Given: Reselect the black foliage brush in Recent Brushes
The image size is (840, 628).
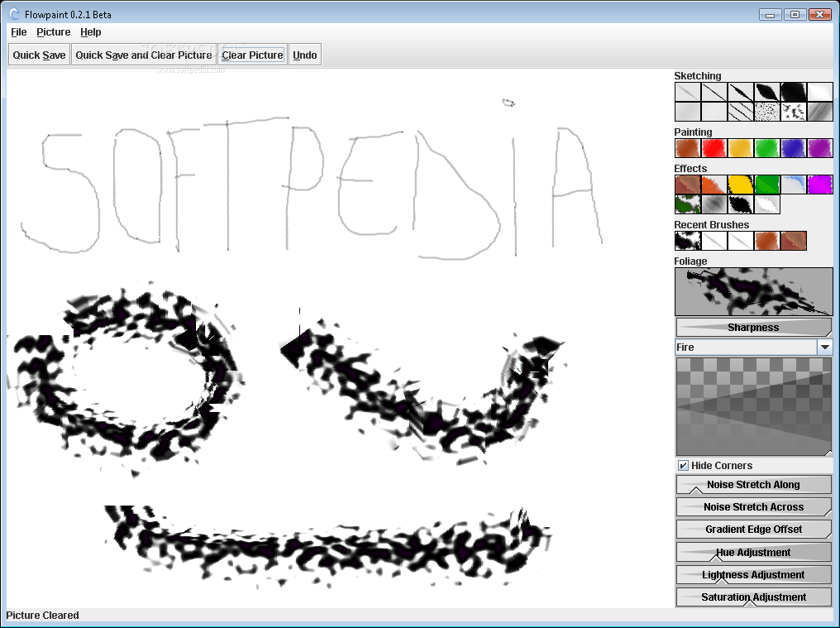Looking at the screenshot, I should point(687,241).
